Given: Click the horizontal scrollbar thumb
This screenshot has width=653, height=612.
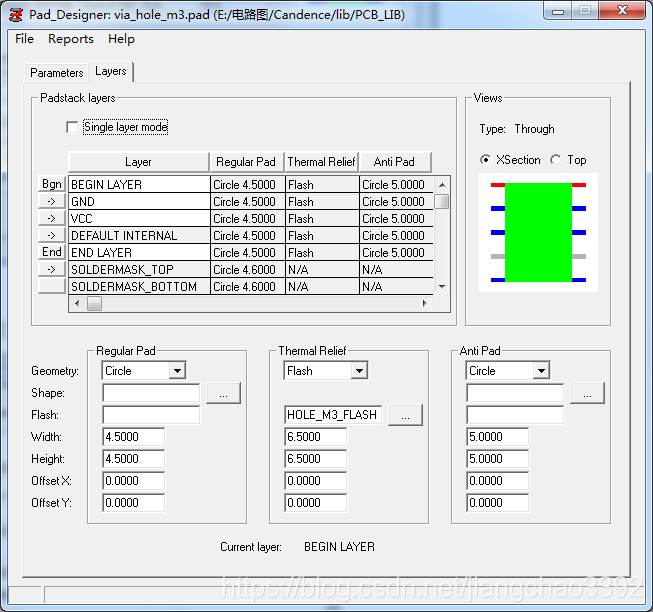Looking at the screenshot, I should point(94,303).
